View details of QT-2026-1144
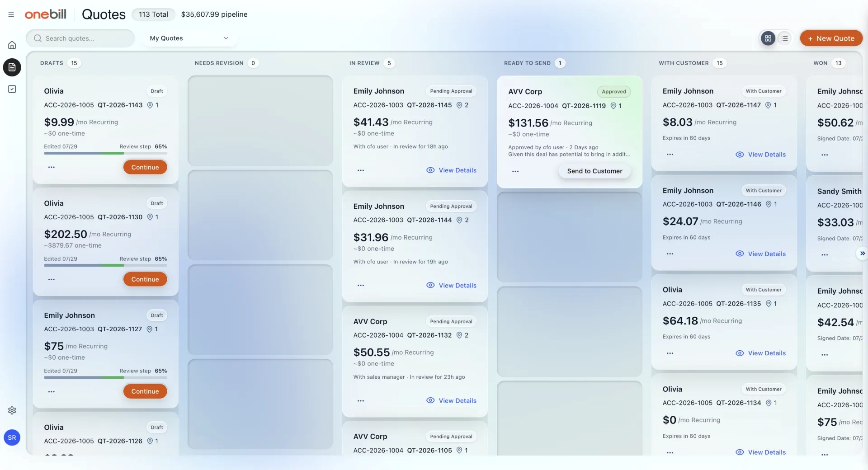 point(451,286)
